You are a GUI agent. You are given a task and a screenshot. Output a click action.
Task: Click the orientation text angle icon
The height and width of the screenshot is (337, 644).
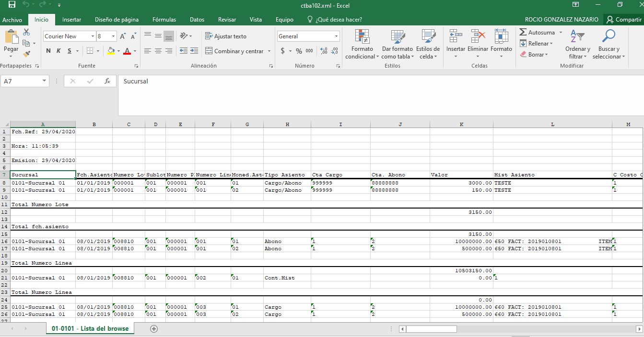[x=184, y=36]
